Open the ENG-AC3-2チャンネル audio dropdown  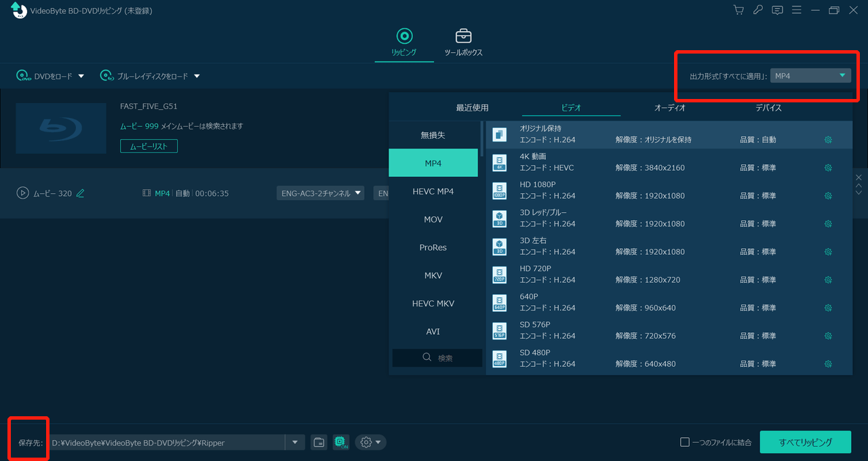tap(320, 193)
